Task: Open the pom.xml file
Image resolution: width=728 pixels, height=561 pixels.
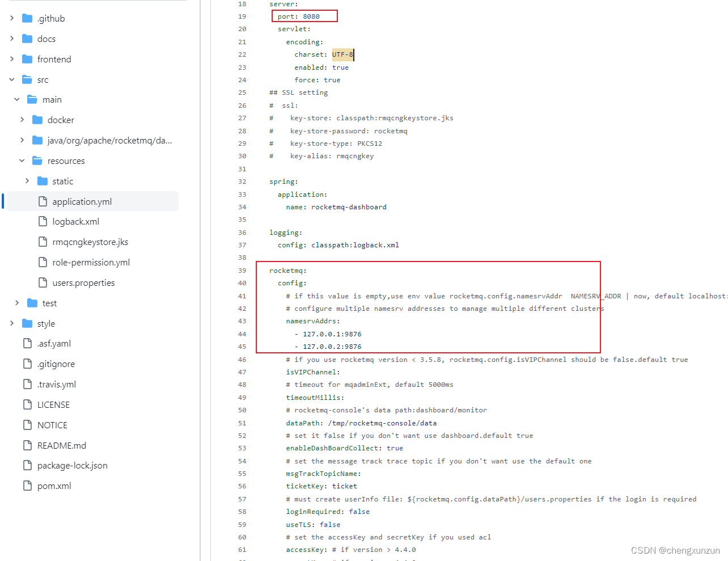Action: [x=54, y=486]
